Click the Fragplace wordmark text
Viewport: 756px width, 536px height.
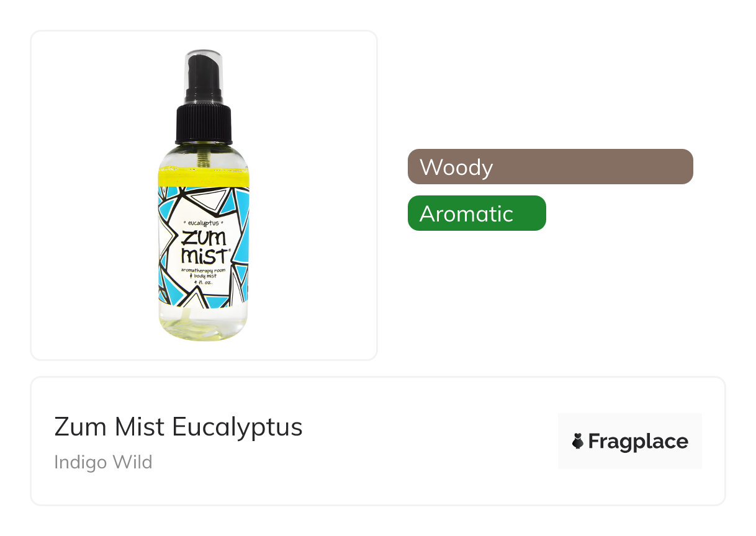point(638,442)
